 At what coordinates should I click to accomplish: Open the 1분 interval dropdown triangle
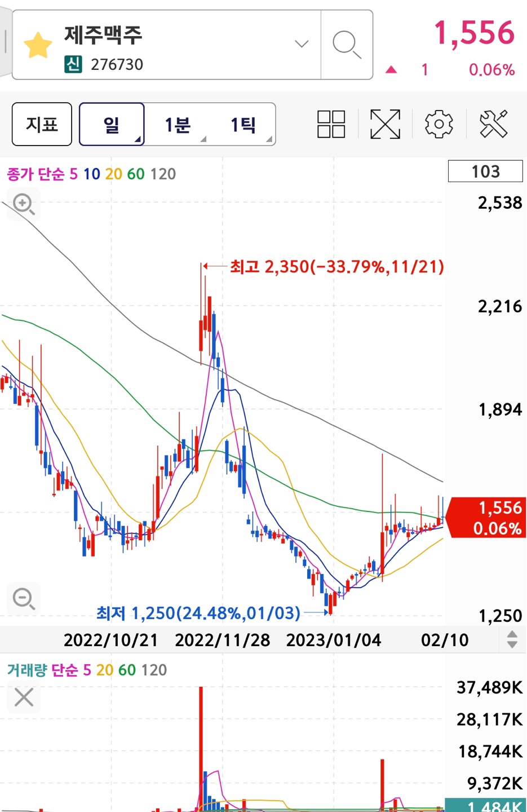(x=203, y=139)
